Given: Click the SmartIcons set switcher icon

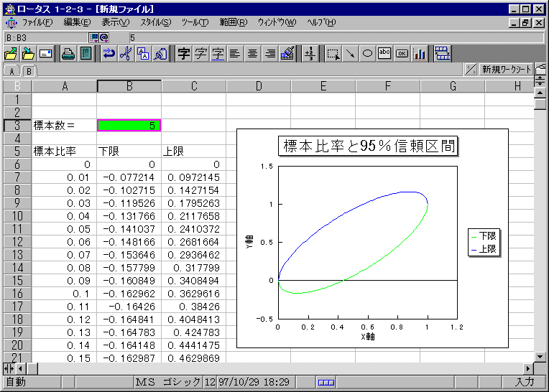Looking at the screenshot, I should [442, 54].
